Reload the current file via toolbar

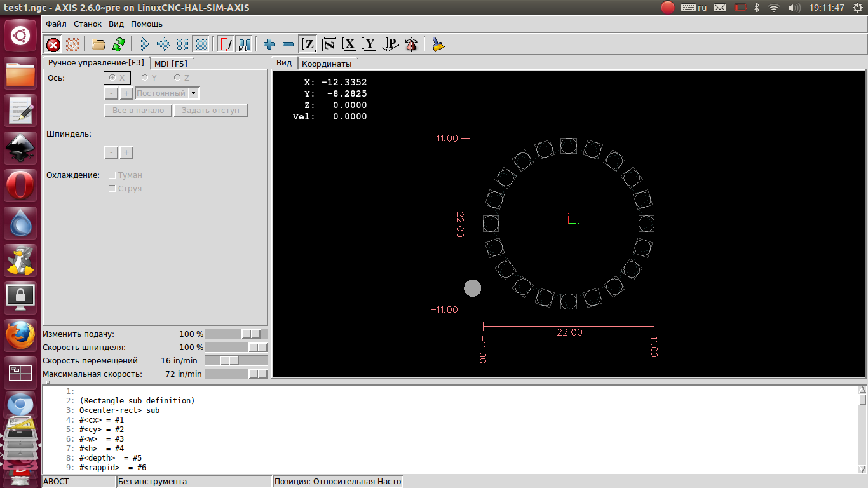click(x=118, y=44)
